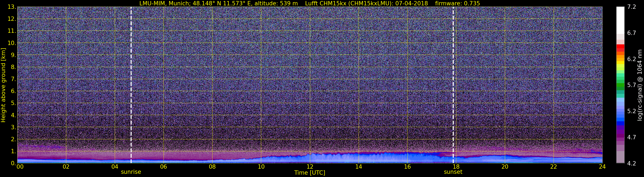The height and width of the screenshot is (177, 644).
Task: Click the white dashed sunset line
Action: (453, 85)
